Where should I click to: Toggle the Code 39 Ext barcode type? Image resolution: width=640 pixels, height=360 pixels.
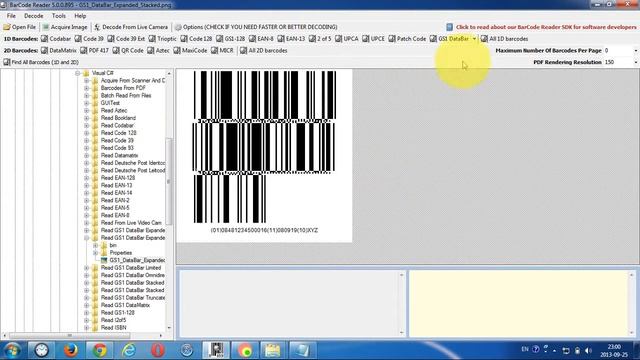coord(126,39)
